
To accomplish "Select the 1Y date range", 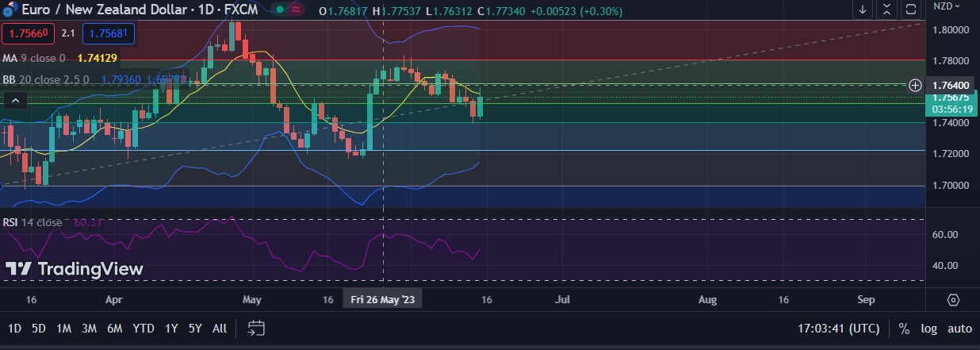I will point(171,328).
